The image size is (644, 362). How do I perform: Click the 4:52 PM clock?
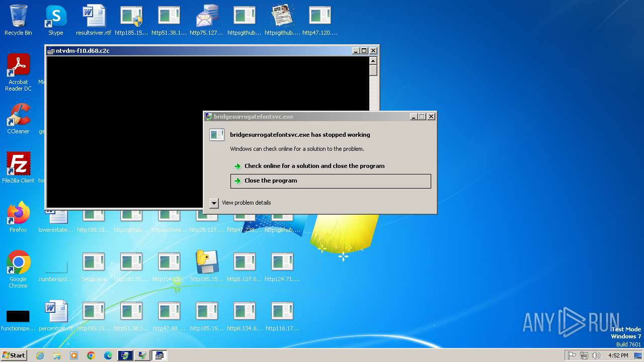pyautogui.click(x=618, y=355)
